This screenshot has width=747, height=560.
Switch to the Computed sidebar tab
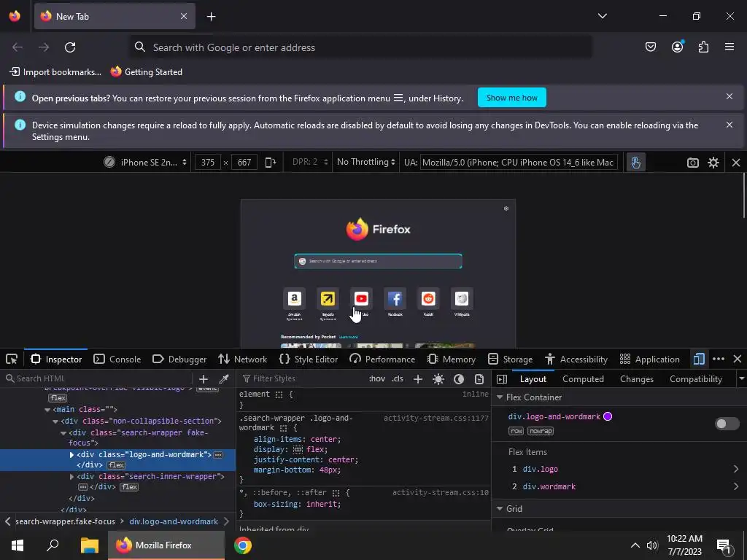click(583, 379)
